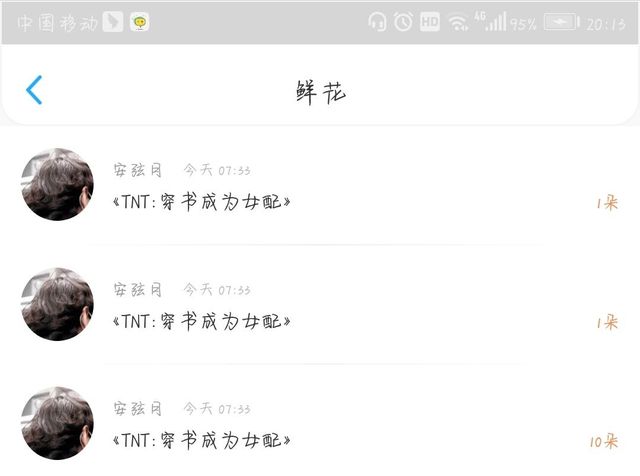This screenshot has height=476, width=640.
Task: Tap username 安弦月 in the first entry
Action: (138, 170)
